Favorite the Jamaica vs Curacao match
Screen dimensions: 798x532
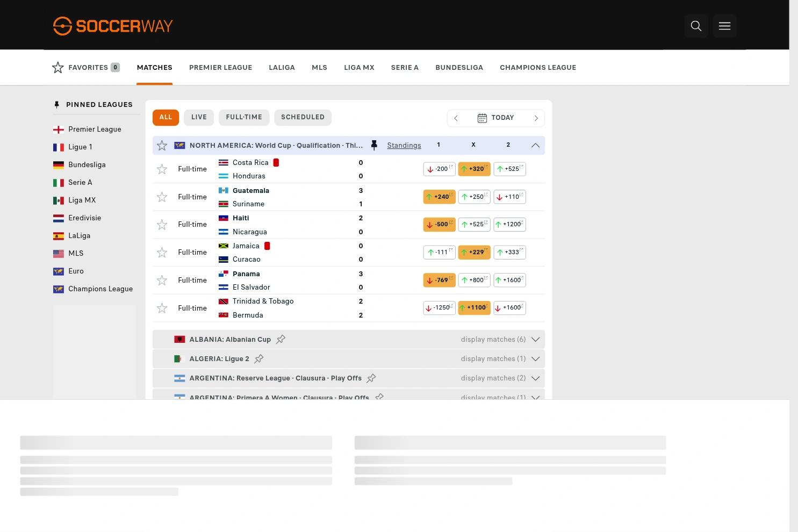pyautogui.click(x=162, y=253)
